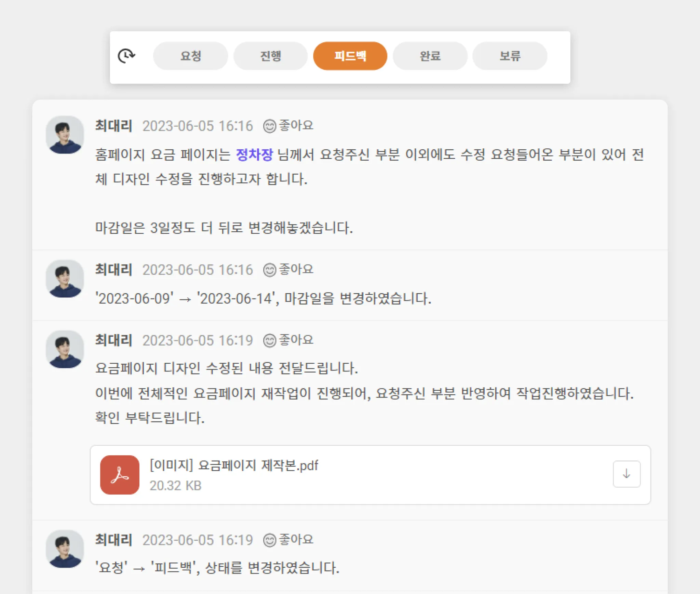Image resolution: width=700 pixels, height=594 pixels.
Task: Click author name 최대리 on the first comment
Action: [x=113, y=126]
